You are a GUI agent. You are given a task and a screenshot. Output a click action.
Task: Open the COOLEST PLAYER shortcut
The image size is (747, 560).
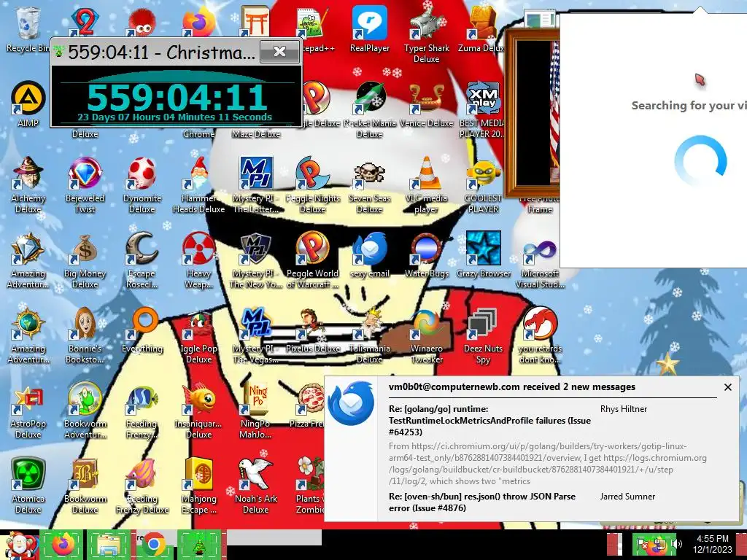483,184
